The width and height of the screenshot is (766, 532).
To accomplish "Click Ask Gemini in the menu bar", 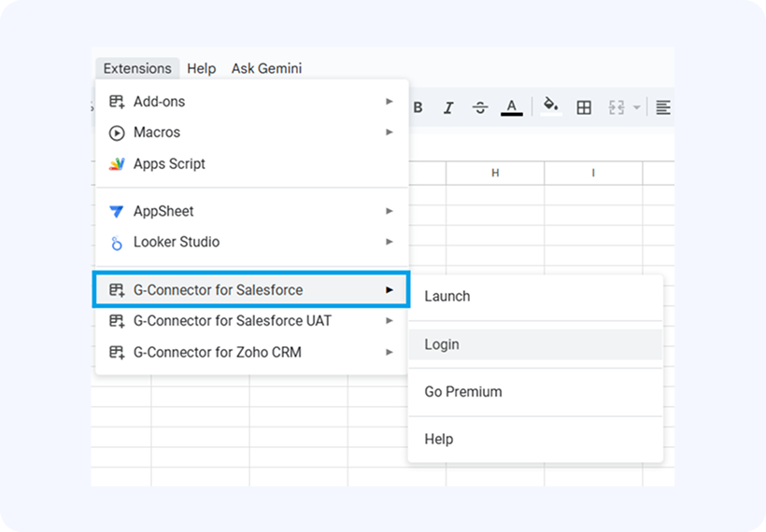I will (266, 68).
